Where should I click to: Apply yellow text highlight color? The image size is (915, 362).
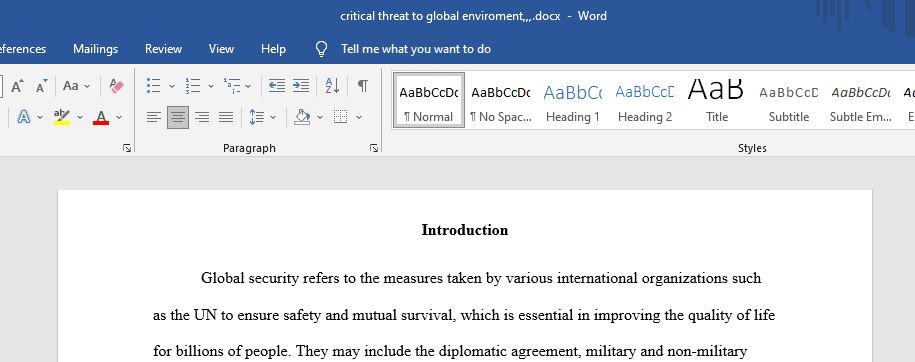[x=62, y=117]
